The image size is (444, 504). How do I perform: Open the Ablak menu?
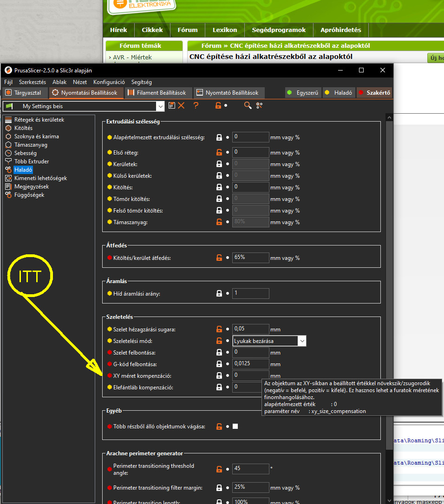(59, 82)
